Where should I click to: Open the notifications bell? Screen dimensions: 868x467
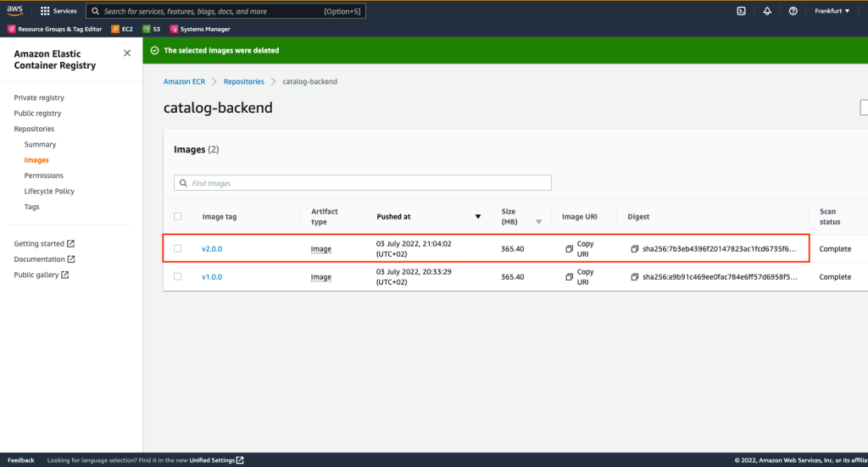click(767, 11)
